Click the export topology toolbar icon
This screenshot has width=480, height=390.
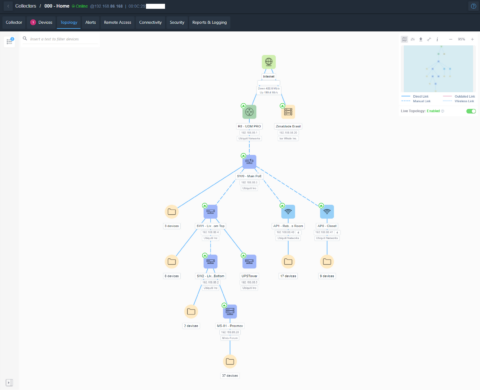(x=421, y=39)
